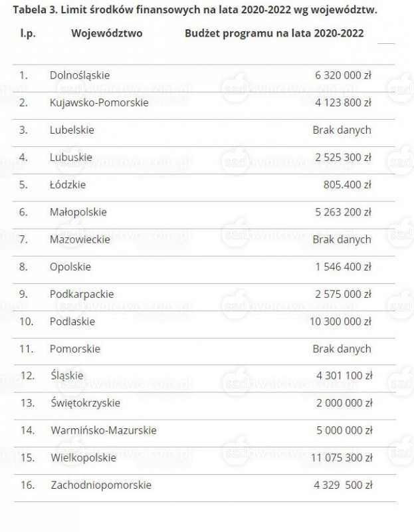Click the Świętokrzyskie province name
Image resolution: width=414 pixels, height=532 pixels.
tap(86, 404)
